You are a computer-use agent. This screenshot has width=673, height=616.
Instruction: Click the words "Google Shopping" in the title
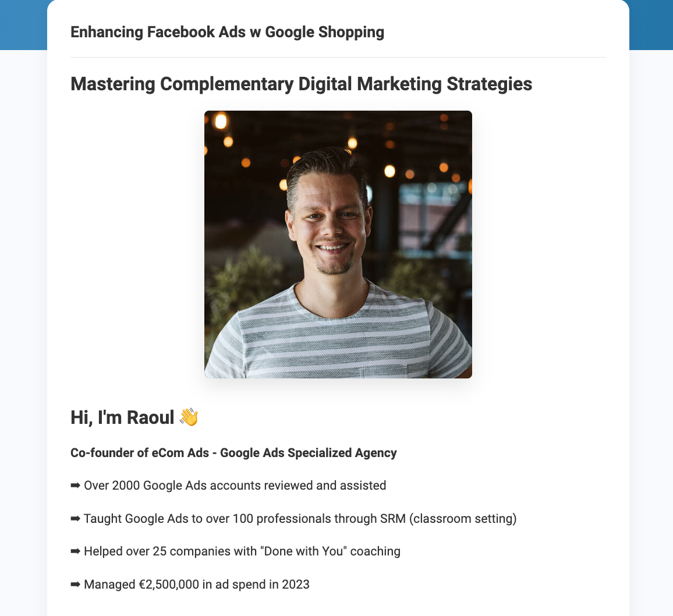click(x=324, y=32)
